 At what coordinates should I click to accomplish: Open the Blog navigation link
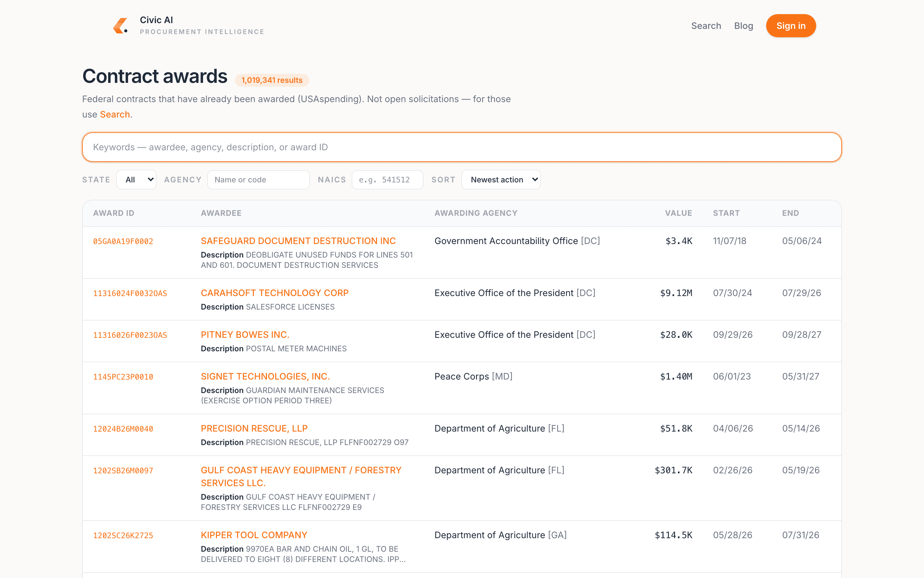743,26
